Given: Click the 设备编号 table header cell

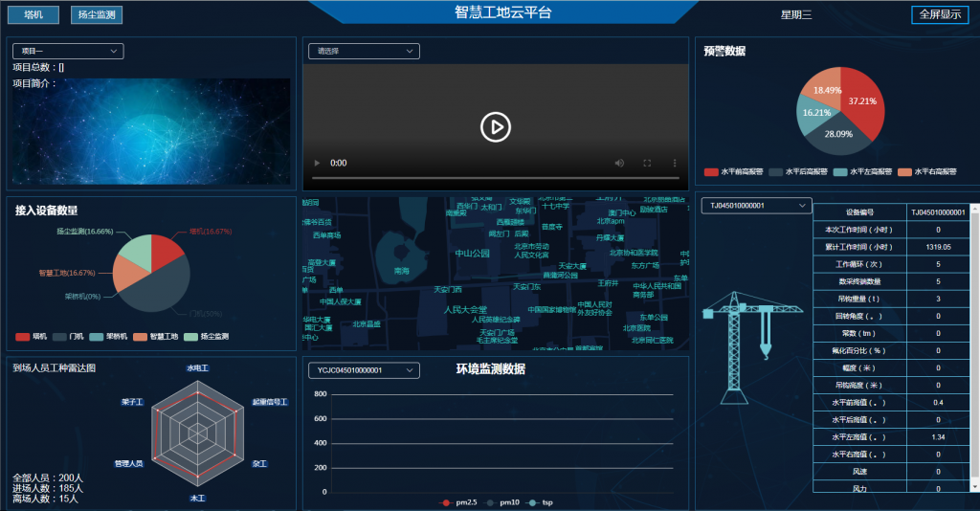Looking at the screenshot, I should pos(859,212).
